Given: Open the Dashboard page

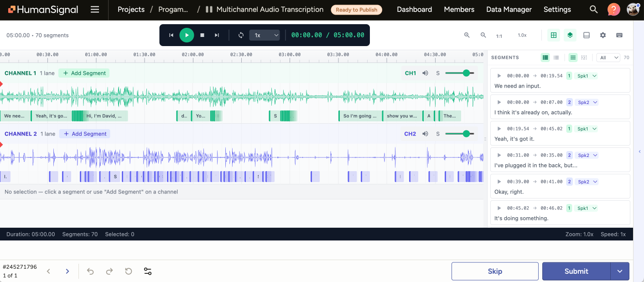Looking at the screenshot, I should pyautogui.click(x=414, y=9).
